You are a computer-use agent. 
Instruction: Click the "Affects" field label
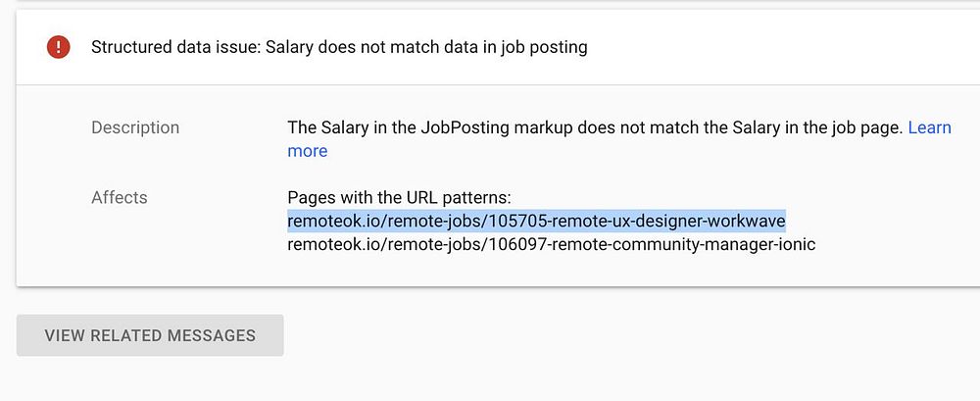click(x=120, y=197)
